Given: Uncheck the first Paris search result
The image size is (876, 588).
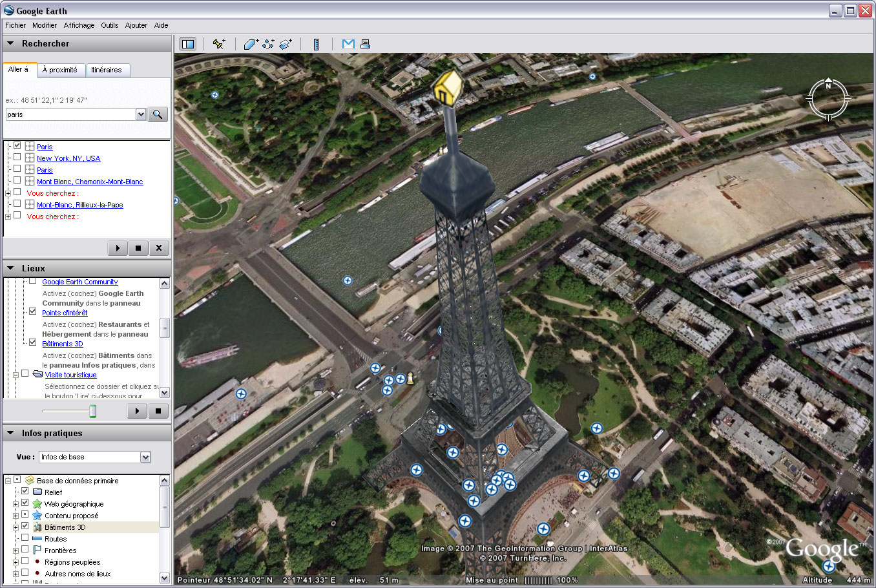Looking at the screenshot, I should (17, 146).
